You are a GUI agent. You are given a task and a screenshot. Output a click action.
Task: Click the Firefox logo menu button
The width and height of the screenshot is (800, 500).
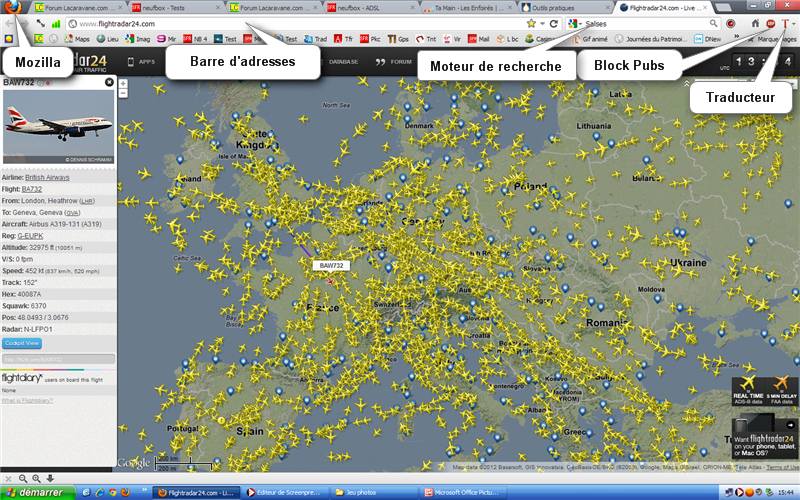pyautogui.click(x=12, y=7)
